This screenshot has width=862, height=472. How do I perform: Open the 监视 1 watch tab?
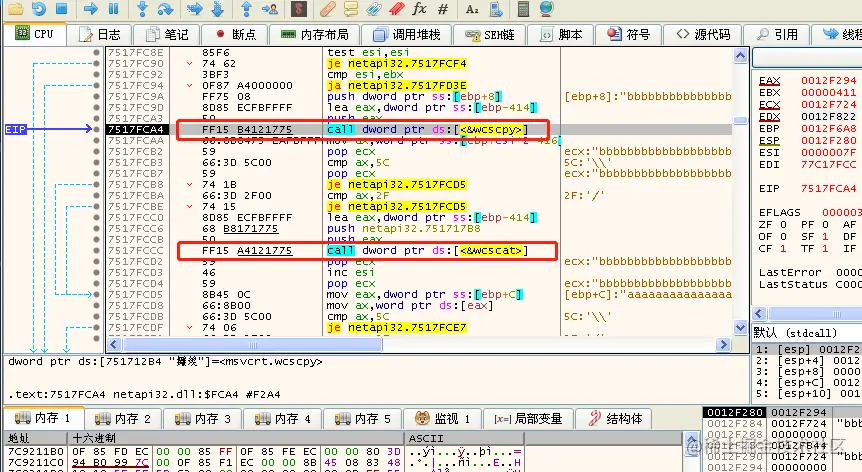[442, 419]
